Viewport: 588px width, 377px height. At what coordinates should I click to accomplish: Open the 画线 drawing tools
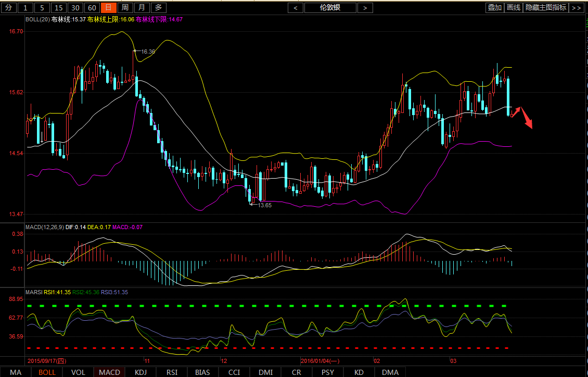514,8
